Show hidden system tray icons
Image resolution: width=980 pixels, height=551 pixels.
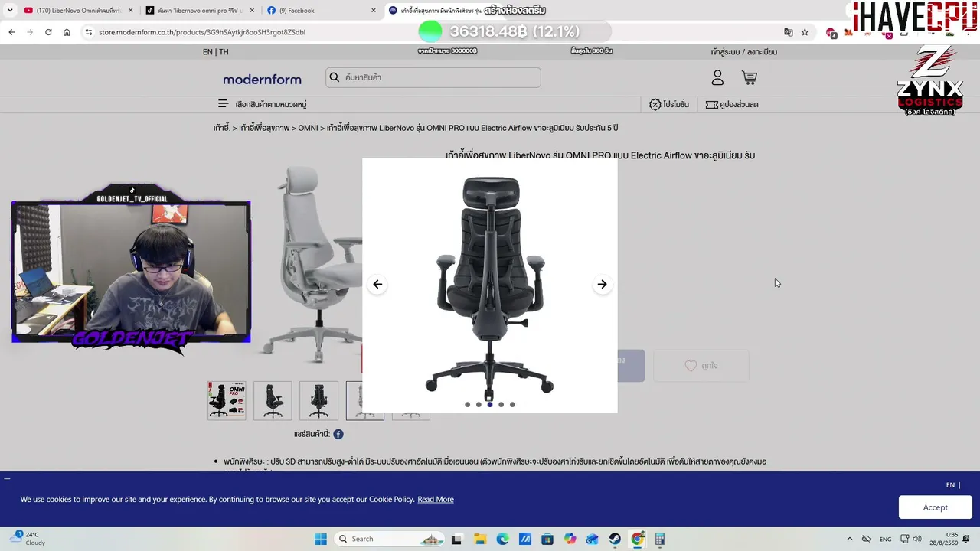click(x=849, y=539)
